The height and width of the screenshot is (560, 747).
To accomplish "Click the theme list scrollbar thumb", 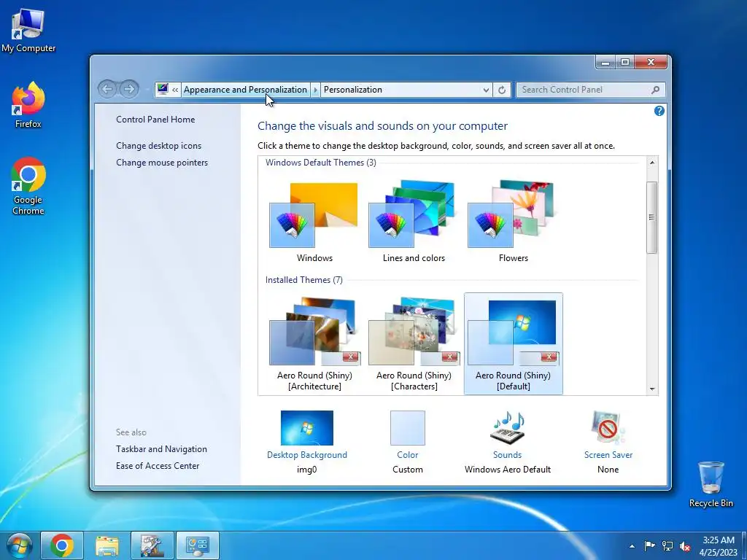I will point(652,217).
